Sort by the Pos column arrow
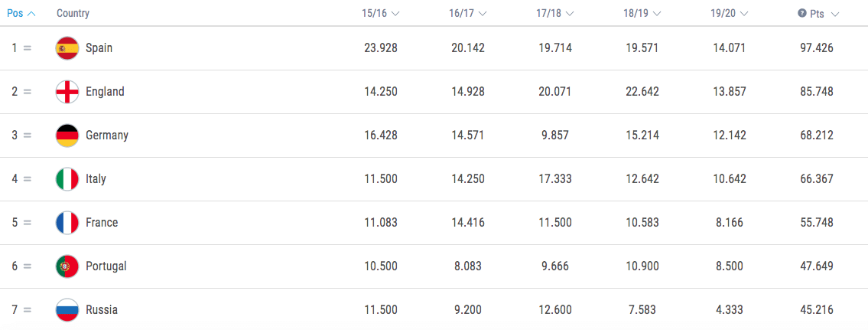 (31, 14)
